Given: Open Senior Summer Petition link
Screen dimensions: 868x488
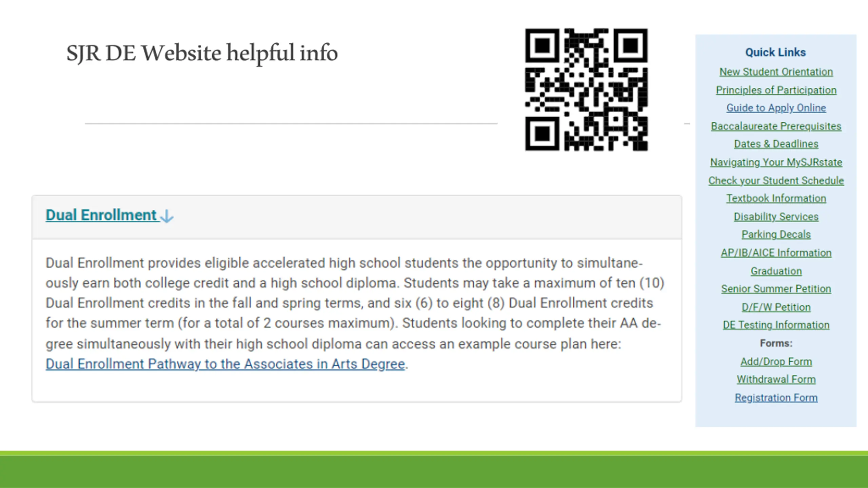Looking at the screenshot, I should click(x=776, y=289).
